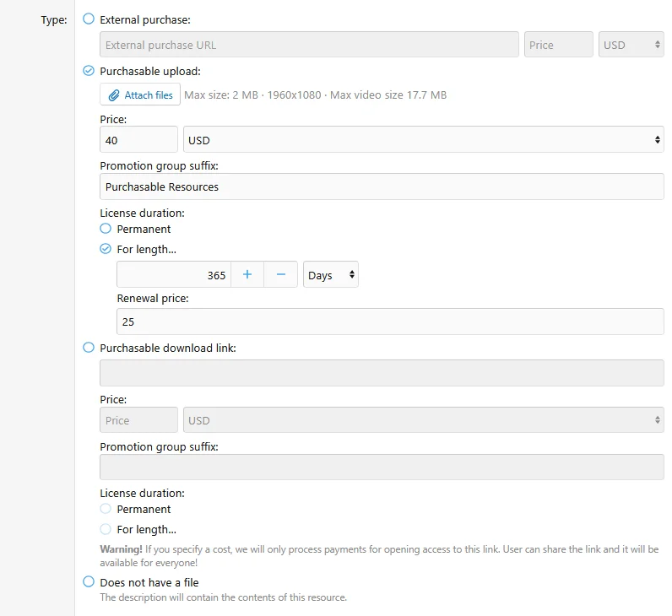The image size is (672, 616).
Task: Open the External purchase currency dropdown
Action: [x=631, y=45]
